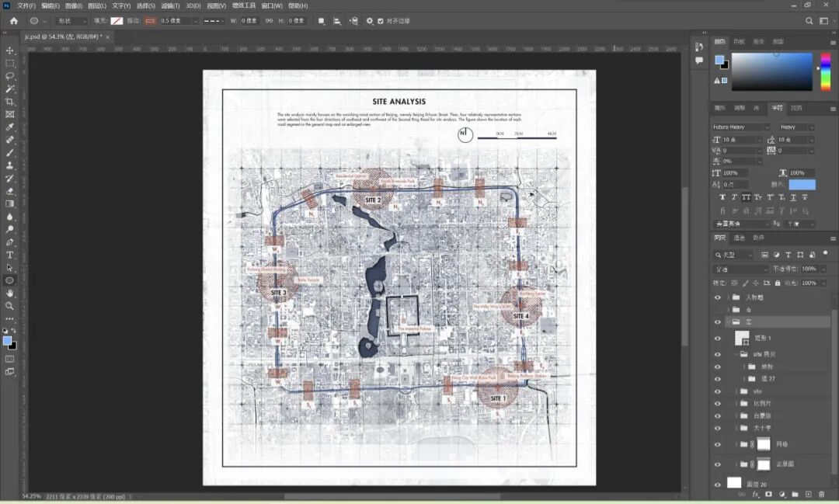This screenshot has height=504, width=839.
Task: Open the 滤镜(T) menu
Action: click(x=170, y=6)
